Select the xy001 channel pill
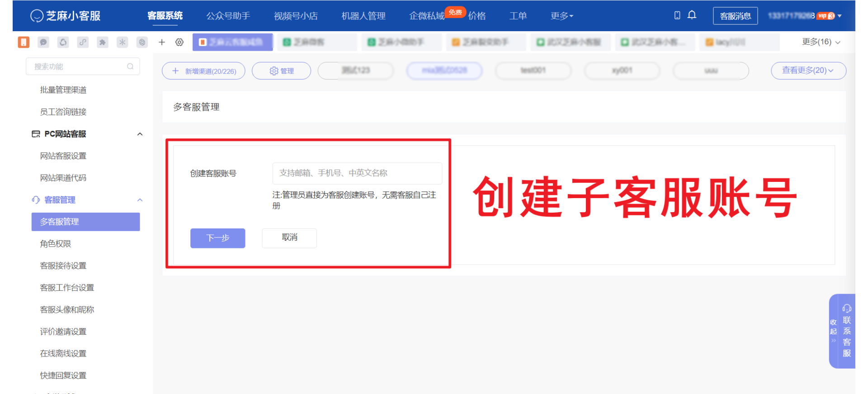The image size is (868, 394). [622, 71]
